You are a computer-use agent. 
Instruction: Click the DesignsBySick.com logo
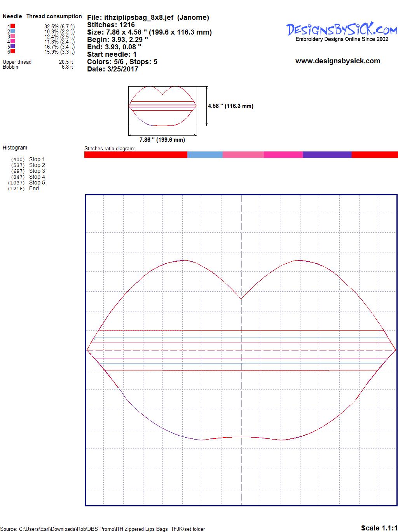click(x=342, y=30)
